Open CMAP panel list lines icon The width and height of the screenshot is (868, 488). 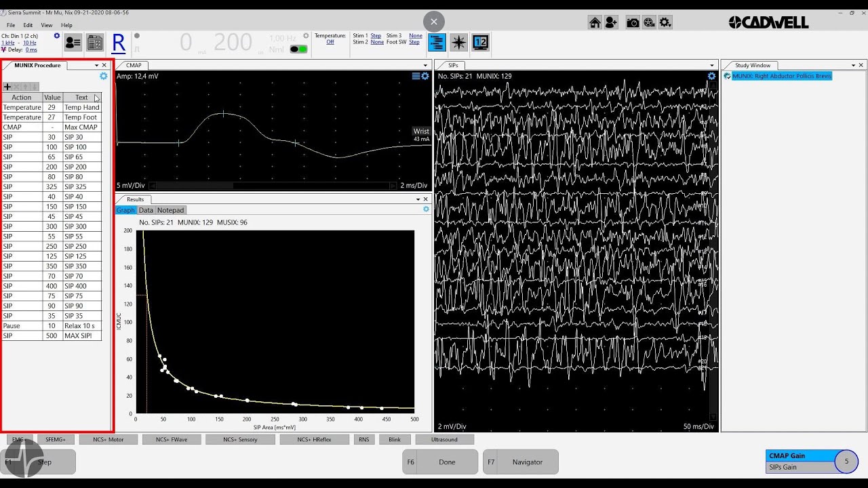[416, 76]
